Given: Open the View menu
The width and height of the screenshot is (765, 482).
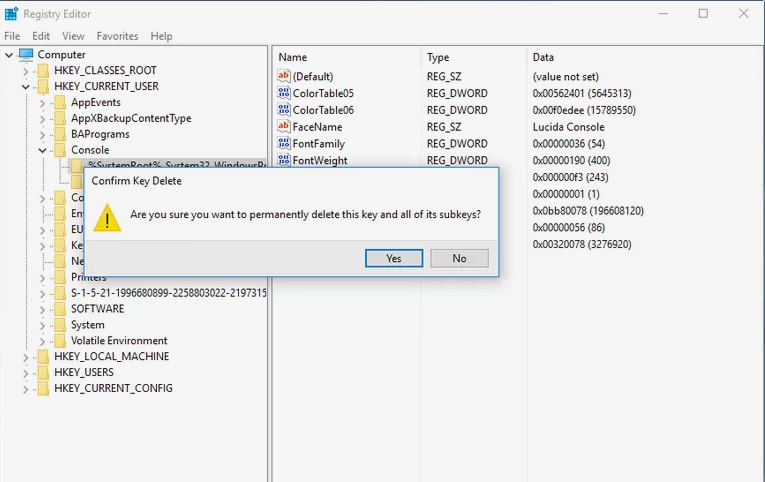Looking at the screenshot, I should click(73, 36).
